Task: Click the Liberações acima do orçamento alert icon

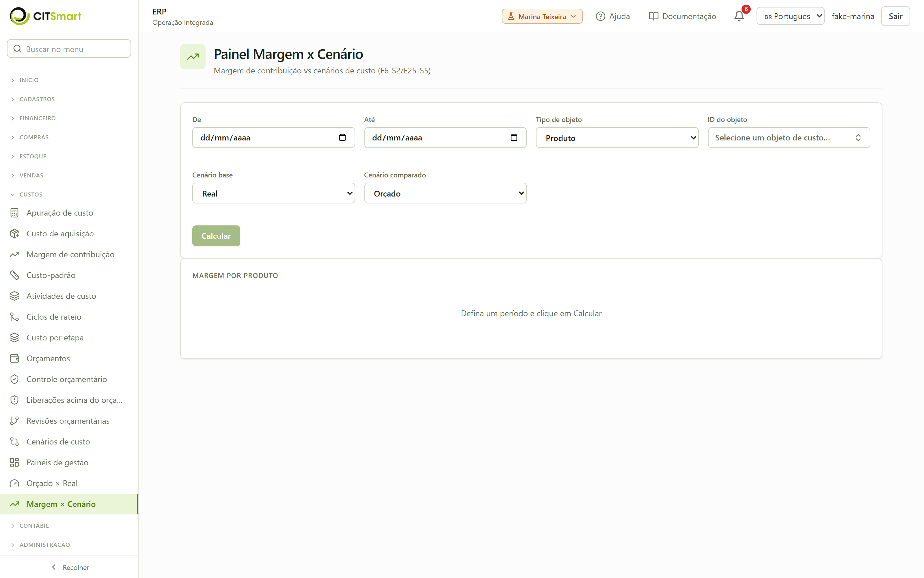Action: coord(14,400)
